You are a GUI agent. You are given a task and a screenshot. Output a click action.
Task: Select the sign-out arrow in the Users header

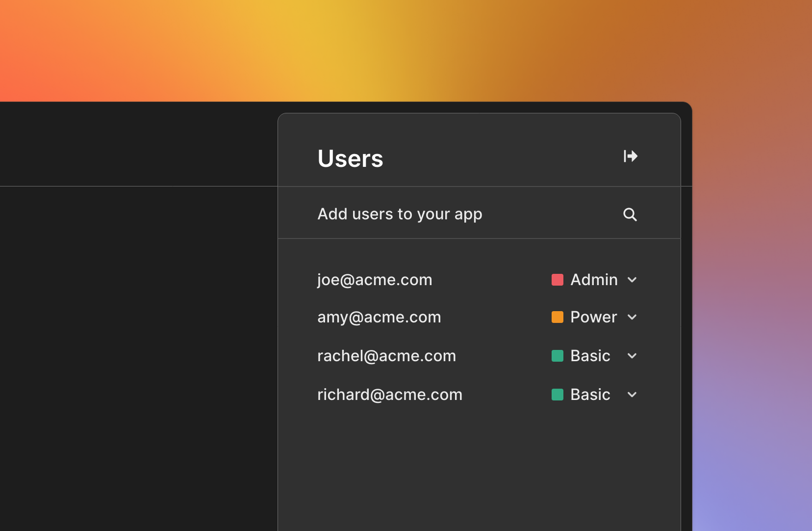[631, 156]
